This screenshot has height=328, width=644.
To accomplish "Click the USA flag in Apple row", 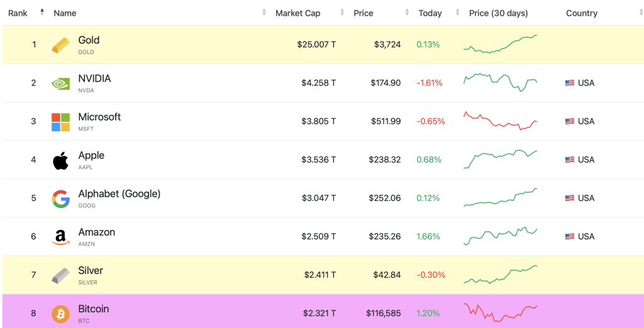I will pyautogui.click(x=570, y=160).
